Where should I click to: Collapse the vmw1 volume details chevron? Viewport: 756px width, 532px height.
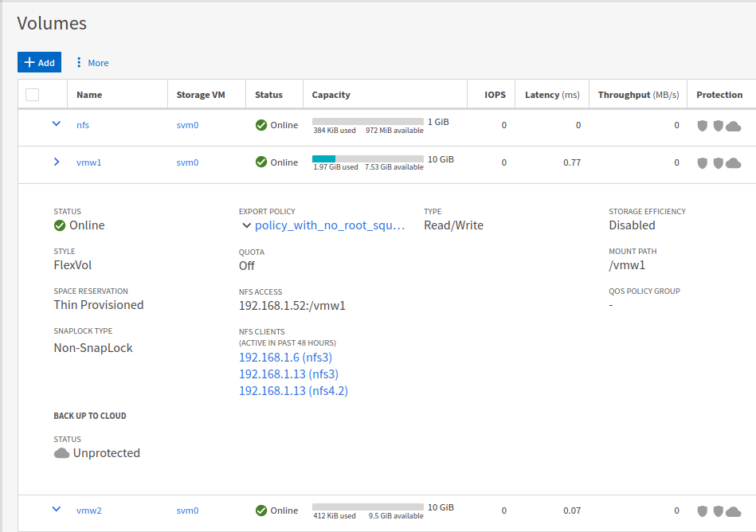coord(57,162)
